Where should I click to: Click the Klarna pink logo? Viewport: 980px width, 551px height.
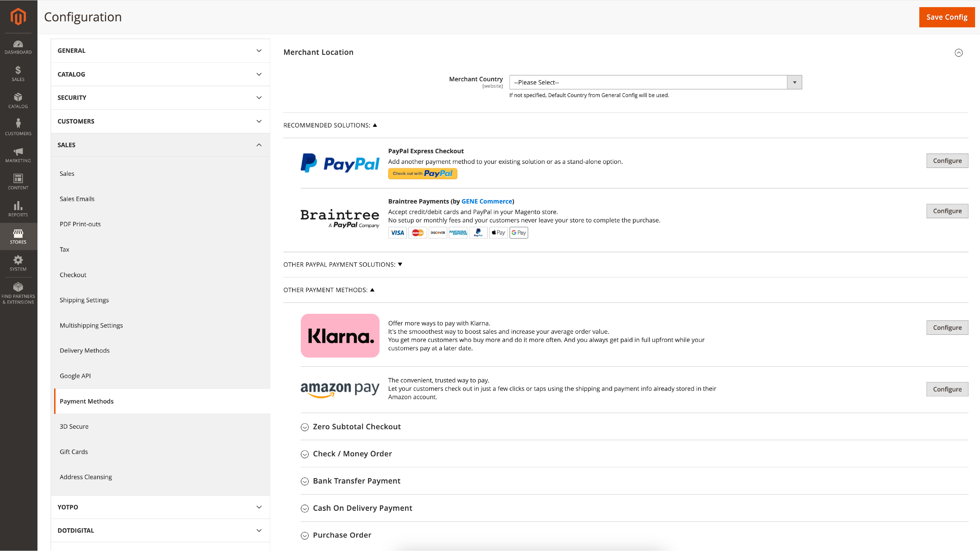click(x=340, y=336)
